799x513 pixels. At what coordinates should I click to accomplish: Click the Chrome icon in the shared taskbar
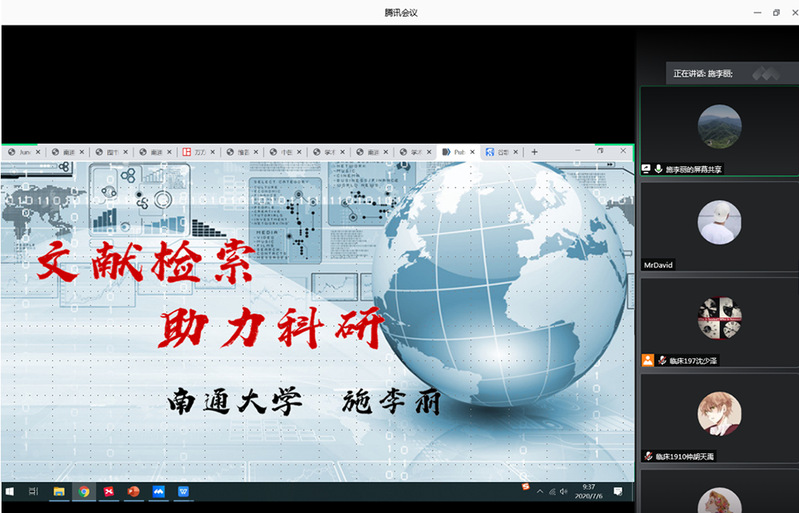point(84,492)
